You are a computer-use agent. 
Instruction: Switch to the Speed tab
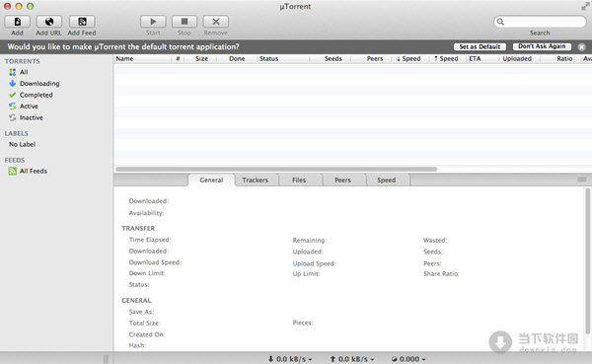pyautogui.click(x=386, y=181)
